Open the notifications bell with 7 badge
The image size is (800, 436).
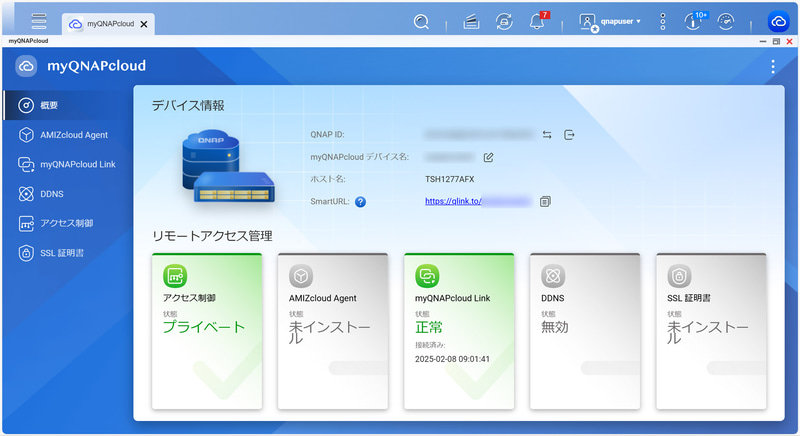(x=538, y=21)
